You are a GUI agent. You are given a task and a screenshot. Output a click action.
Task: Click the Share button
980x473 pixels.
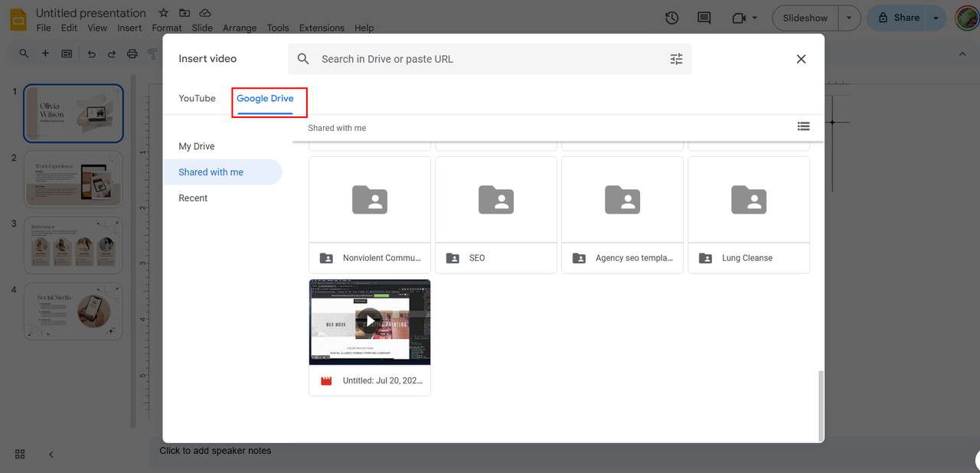click(897, 18)
